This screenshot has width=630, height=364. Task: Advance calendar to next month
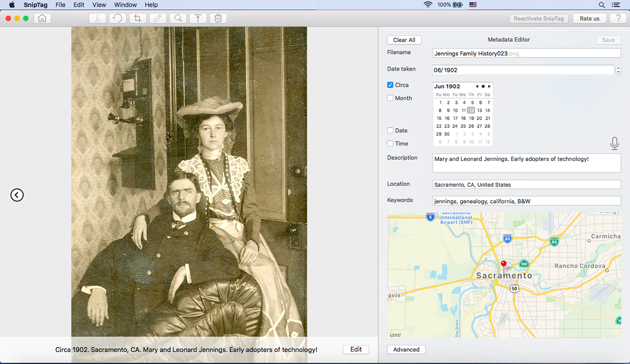pos(489,86)
